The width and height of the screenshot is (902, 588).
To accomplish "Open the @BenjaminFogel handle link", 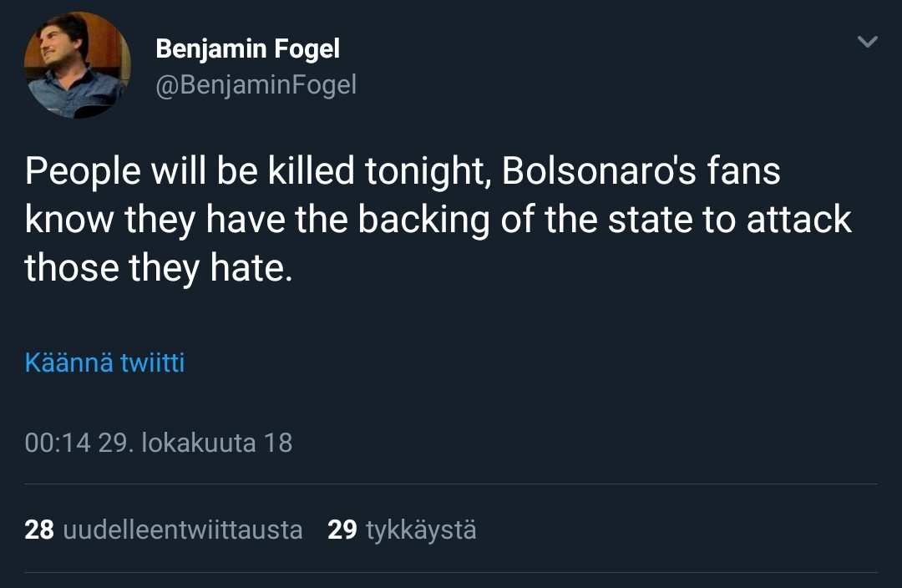I will (256, 84).
